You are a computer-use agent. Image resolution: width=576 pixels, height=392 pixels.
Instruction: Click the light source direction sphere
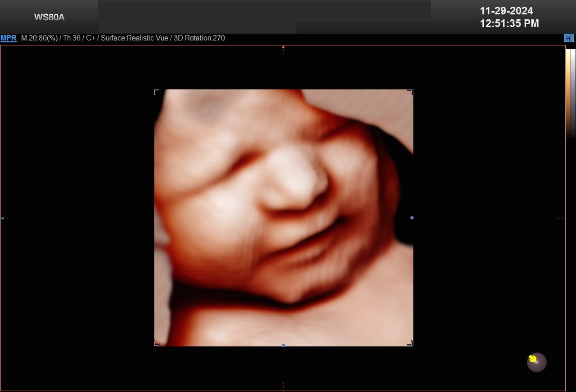coord(537,362)
